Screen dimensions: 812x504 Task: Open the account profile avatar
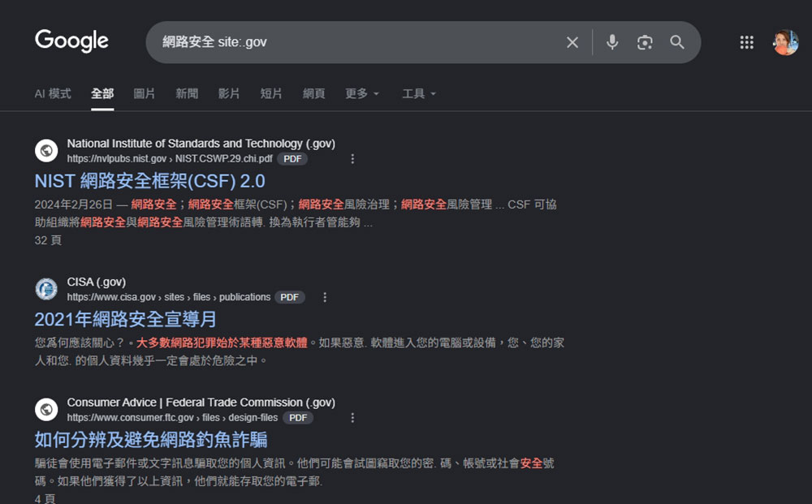pyautogui.click(x=785, y=42)
